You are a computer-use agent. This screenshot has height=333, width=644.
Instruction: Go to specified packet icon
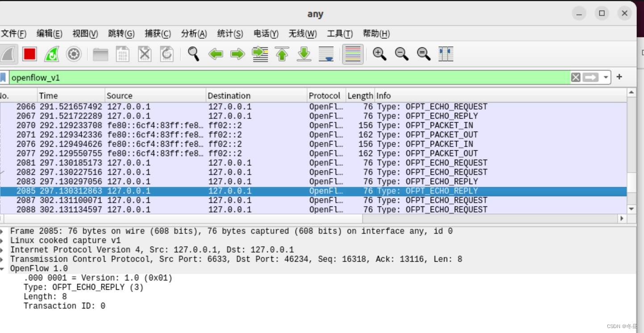click(260, 54)
